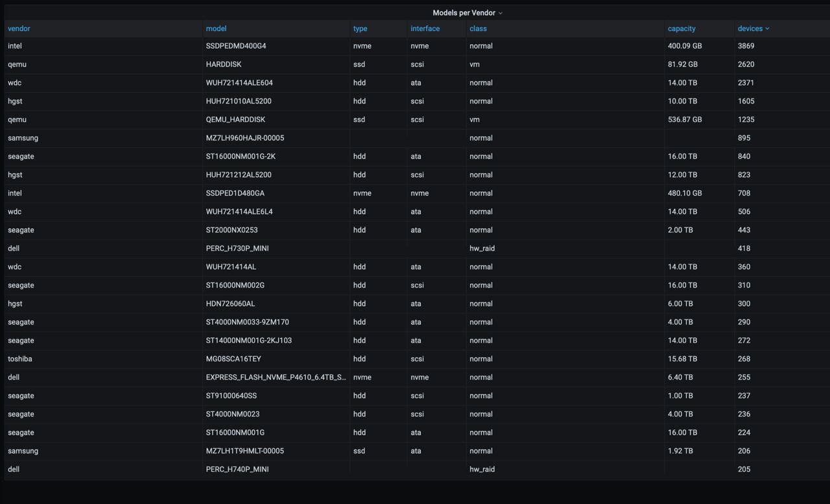Click model cell WUH721414AL

tap(231, 267)
